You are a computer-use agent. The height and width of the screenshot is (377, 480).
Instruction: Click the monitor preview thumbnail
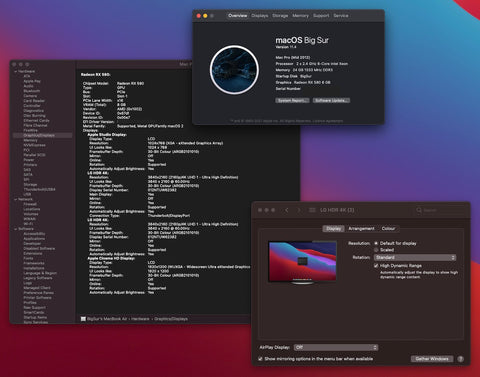click(x=302, y=262)
